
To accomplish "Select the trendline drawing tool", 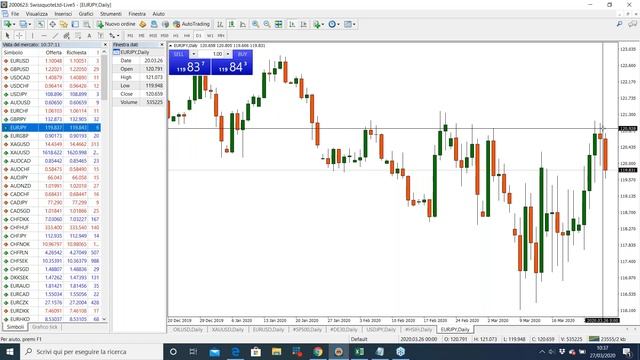I will [x=55, y=36].
